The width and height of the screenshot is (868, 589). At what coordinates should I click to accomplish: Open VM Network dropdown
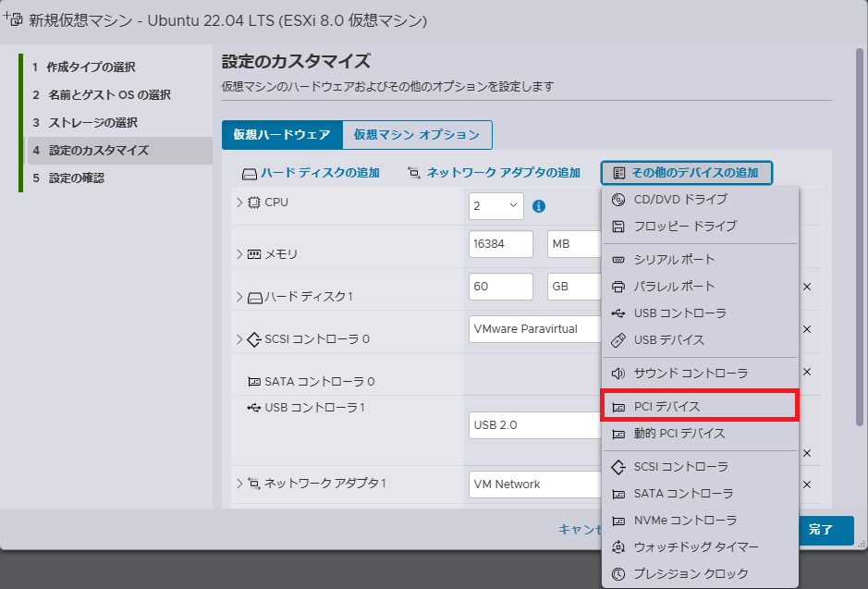click(535, 485)
